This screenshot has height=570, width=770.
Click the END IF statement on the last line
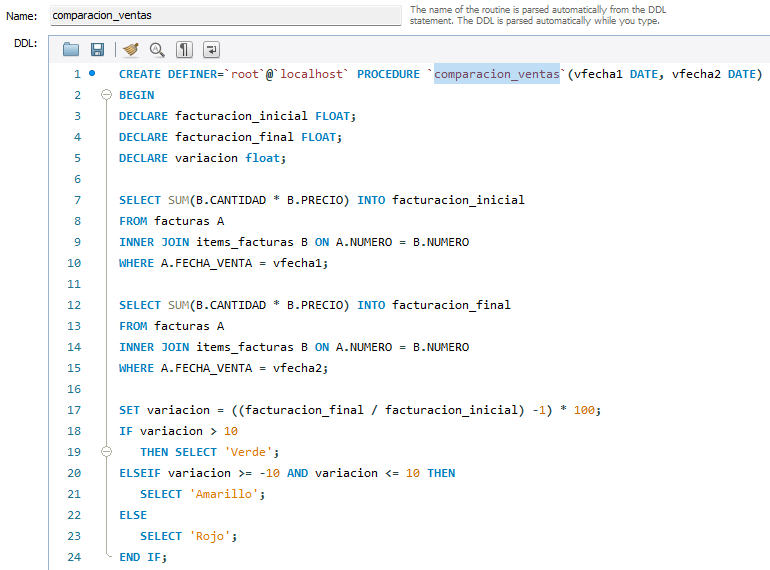point(143,557)
